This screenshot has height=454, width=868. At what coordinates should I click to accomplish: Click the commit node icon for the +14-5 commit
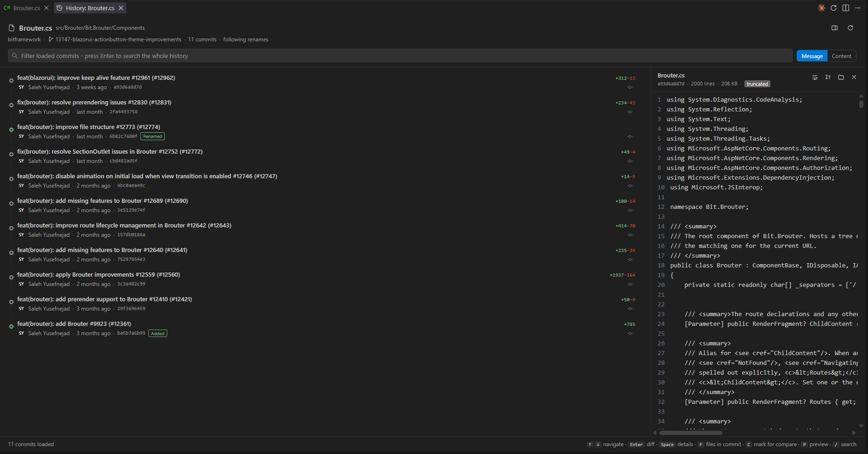[630, 186]
